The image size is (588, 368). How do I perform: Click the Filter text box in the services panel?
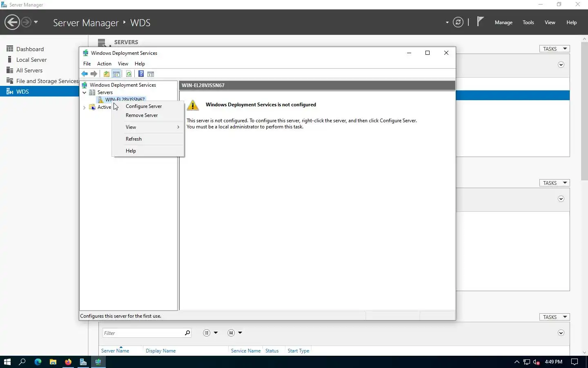(x=142, y=333)
